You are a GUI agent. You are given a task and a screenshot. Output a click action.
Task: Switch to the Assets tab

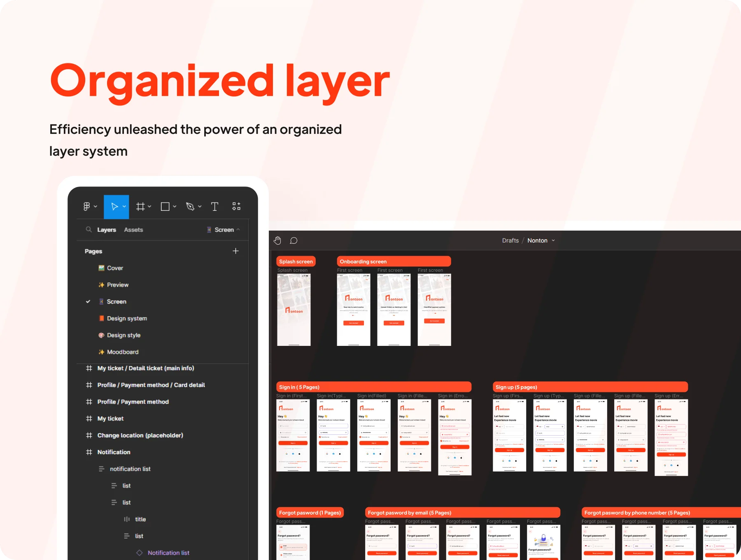tap(133, 230)
